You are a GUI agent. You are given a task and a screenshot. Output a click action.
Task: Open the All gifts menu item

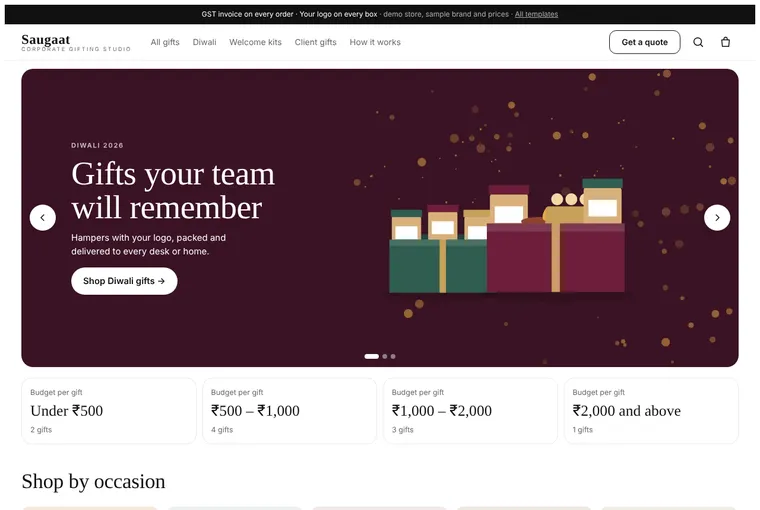(x=165, y=42)
